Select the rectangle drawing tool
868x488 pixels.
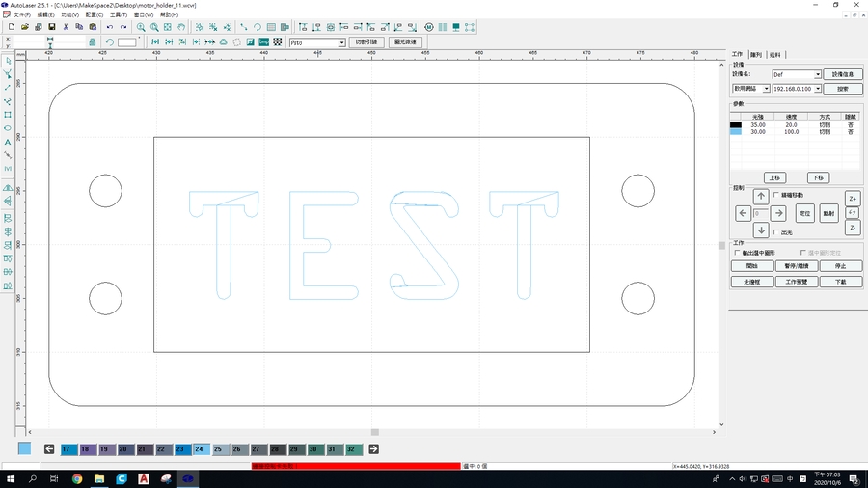point(8,115)
